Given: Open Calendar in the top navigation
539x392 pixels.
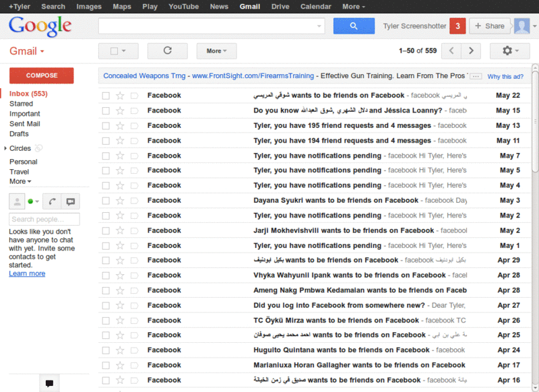Looking at the screenshot, I should coord(315,7).
